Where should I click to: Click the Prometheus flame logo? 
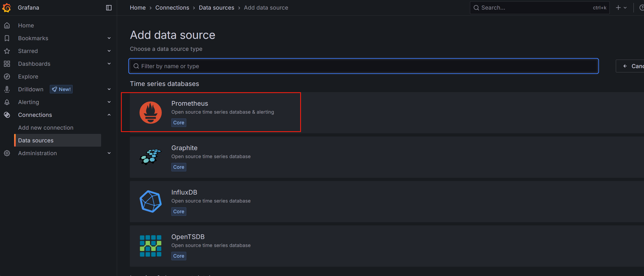(x=151, y=113)
